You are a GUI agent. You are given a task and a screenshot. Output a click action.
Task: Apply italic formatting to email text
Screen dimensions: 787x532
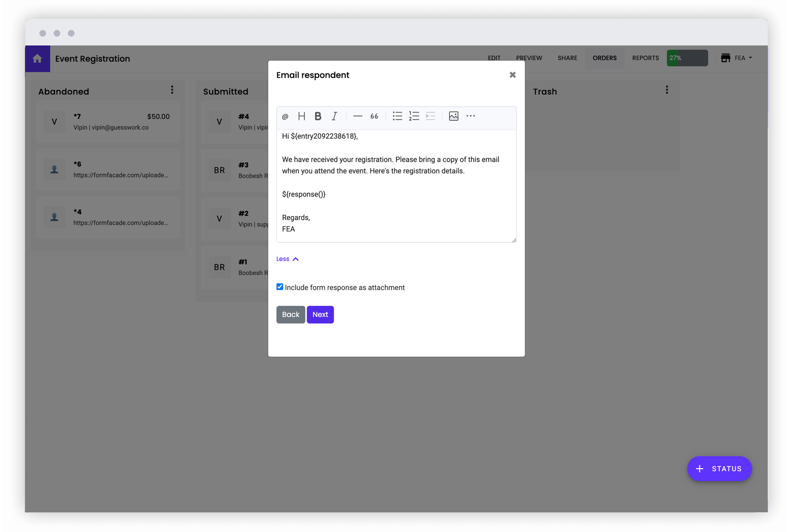pyautogui.click(x=334, y=116)
